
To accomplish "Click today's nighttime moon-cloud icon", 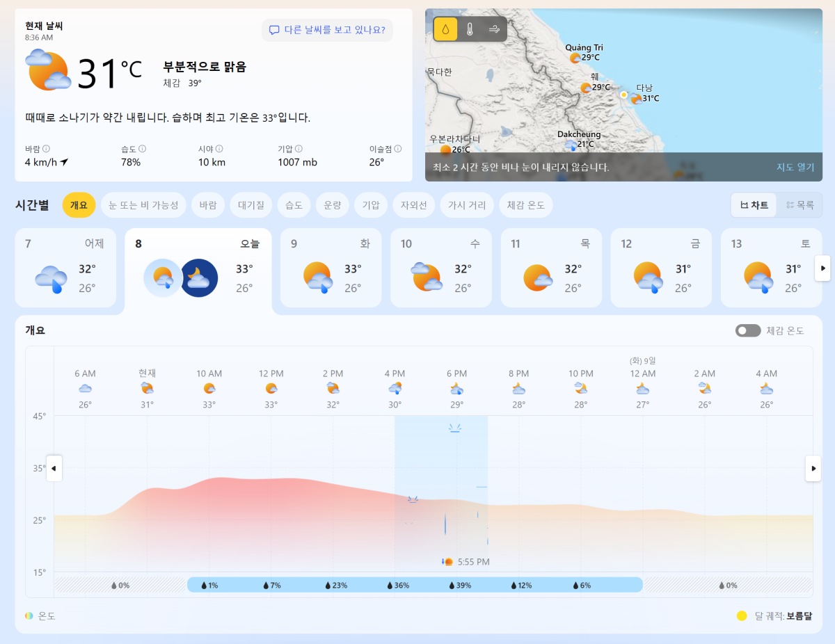I will (199, 277).
